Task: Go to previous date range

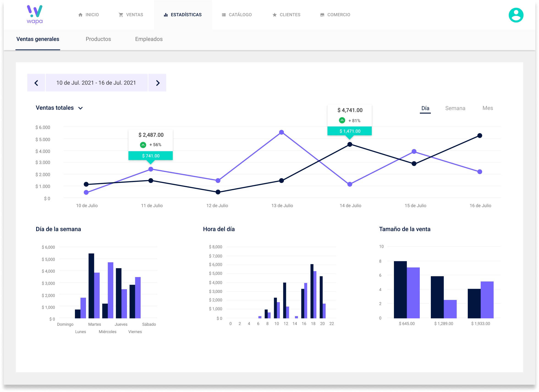Action: pyautogui.click(x=36, y=83)
